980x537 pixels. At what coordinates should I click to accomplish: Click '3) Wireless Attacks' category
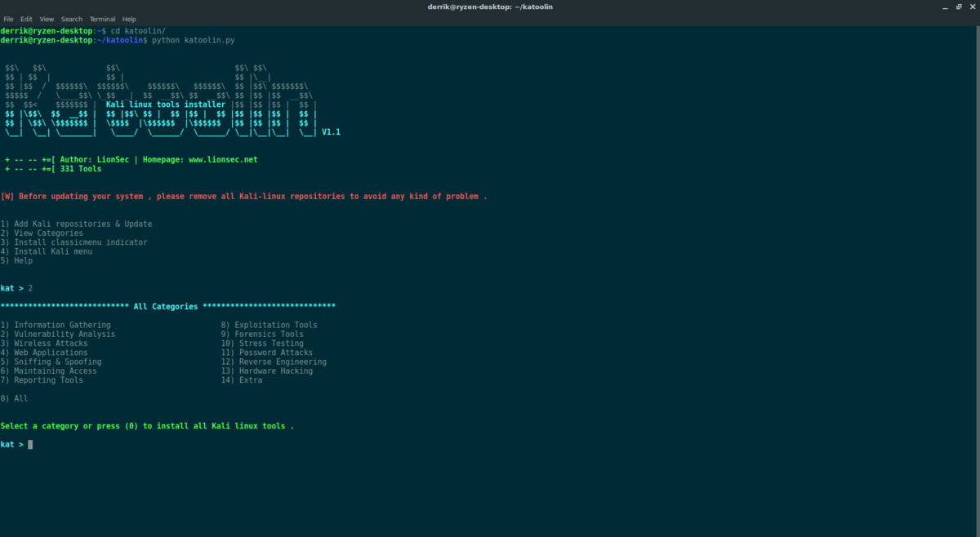click(44, 344)
